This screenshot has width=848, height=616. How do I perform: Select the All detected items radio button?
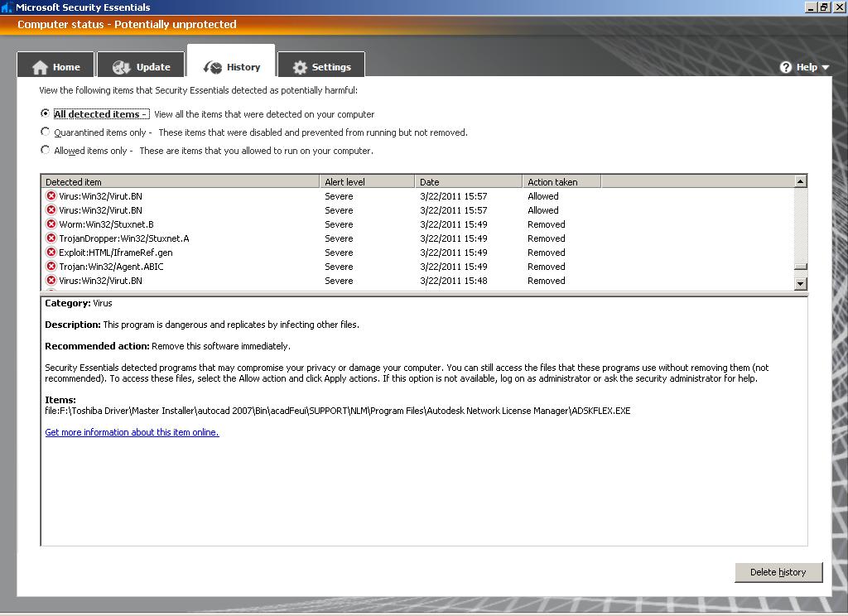pos(46,113)
